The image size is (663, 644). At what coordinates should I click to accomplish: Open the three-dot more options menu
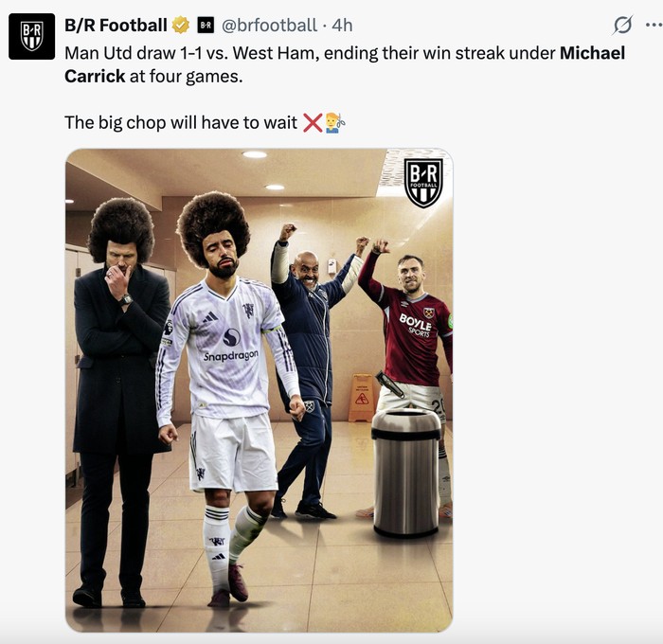click(x=654, y=26)
